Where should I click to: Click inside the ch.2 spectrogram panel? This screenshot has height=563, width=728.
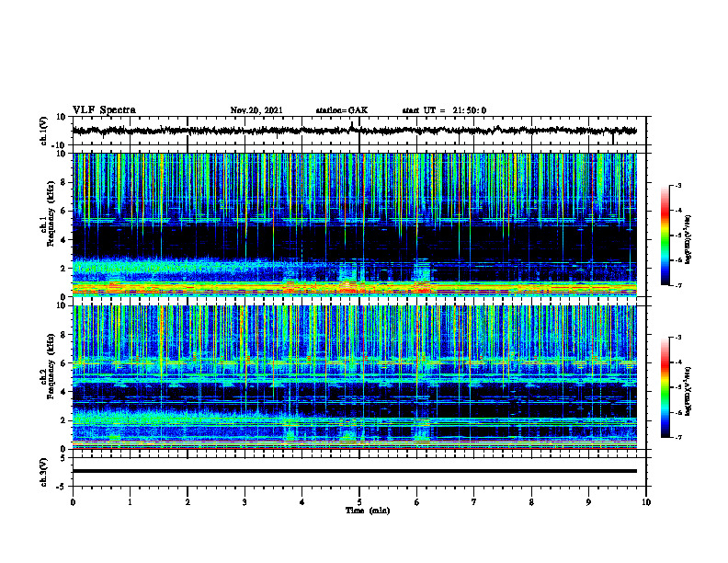pos(355,377)
